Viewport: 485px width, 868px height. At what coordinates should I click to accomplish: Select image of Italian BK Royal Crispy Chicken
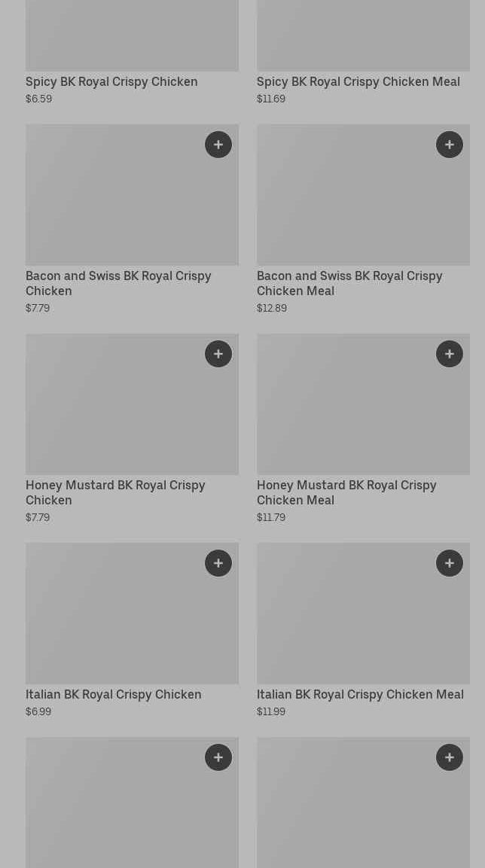[132, 614]
